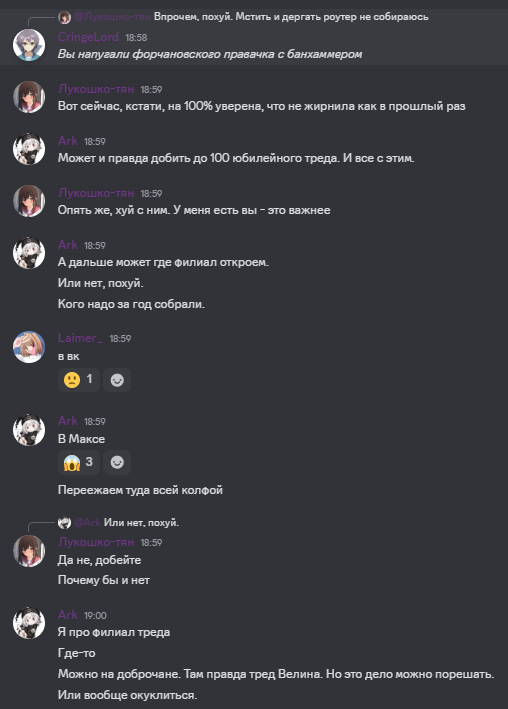Jump to the quoted reply 'Или нет, похуй.'
Viewport: 508px width, 709px height.
pos(141,523)
